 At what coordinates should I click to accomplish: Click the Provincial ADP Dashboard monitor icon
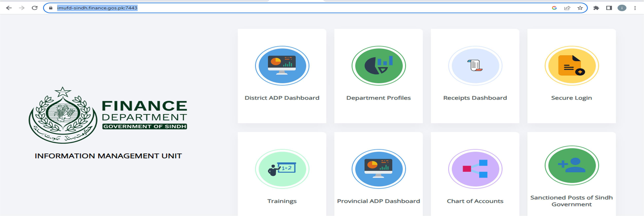click(x=378, y=169)
